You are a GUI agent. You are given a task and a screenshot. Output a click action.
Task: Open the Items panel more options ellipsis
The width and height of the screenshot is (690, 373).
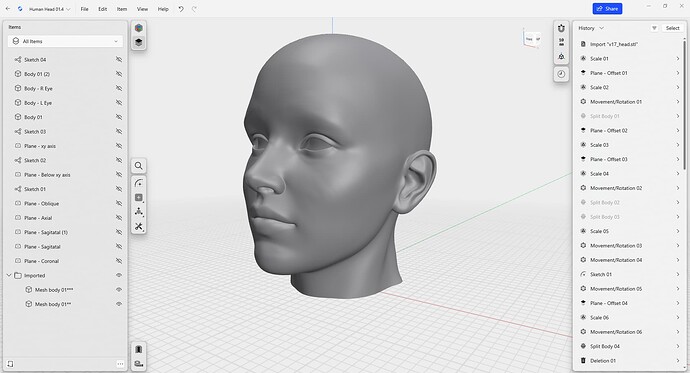point(120,364)
